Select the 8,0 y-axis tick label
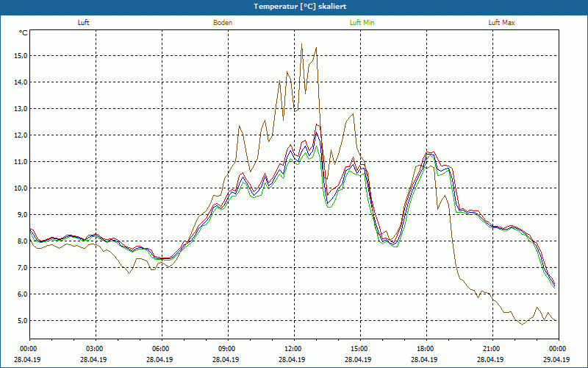 21,241
